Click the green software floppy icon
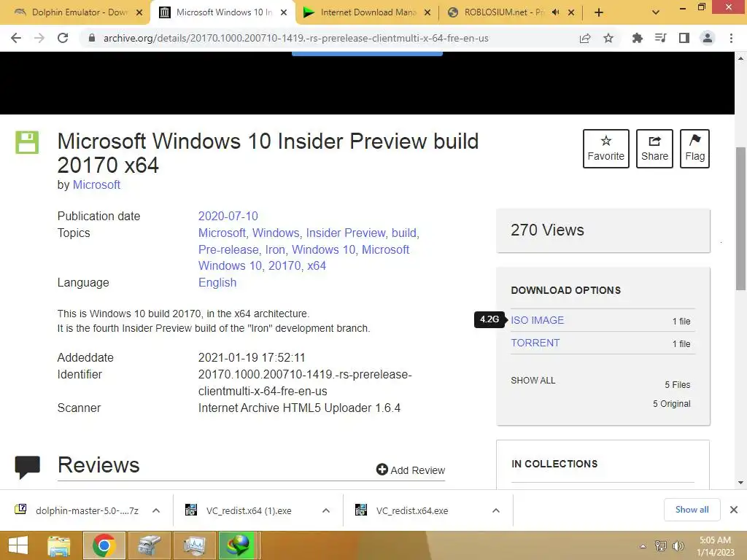The height and width of the screenshot is (560, 747). 27,142
